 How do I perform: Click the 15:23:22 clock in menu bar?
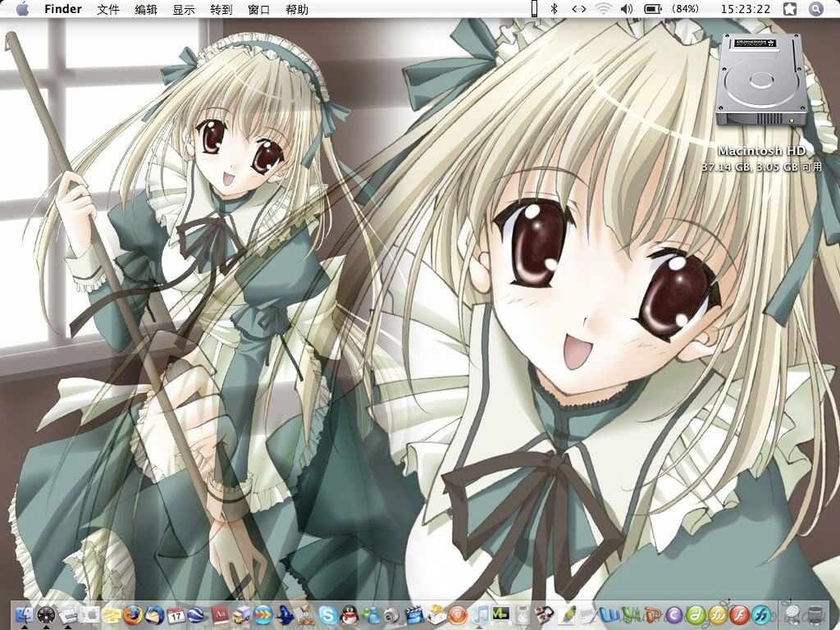tap(745, 9)
